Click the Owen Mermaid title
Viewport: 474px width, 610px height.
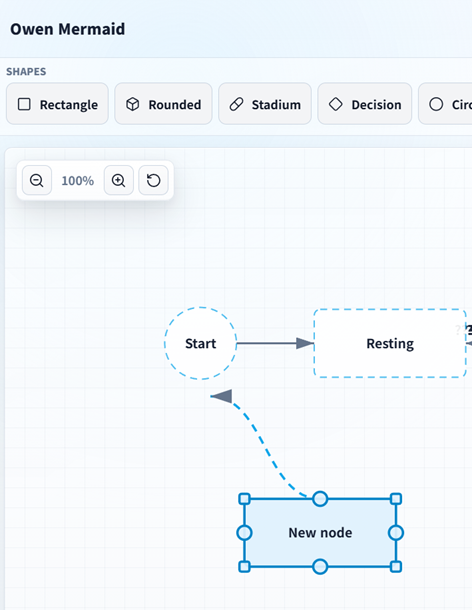tap(68, 29)
